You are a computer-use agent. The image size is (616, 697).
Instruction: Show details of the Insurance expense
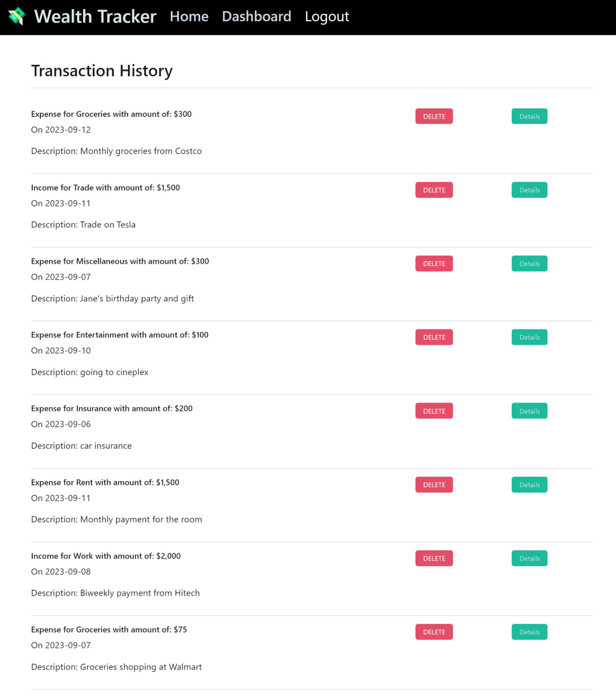(x=529, y=411)
